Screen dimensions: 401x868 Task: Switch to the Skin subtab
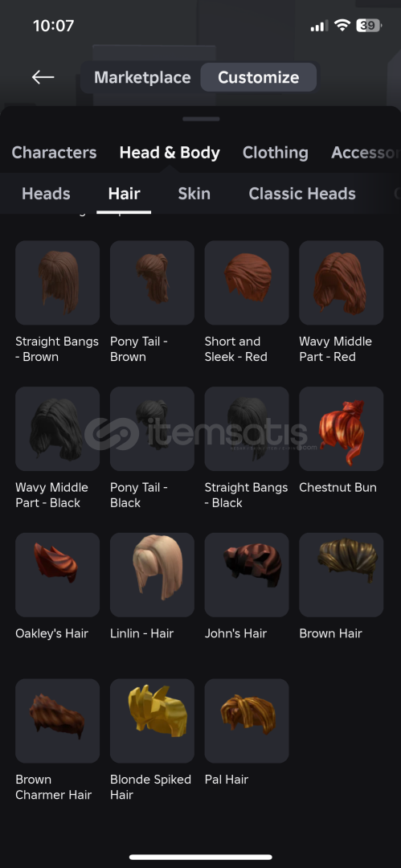pyautogui.click(x=194, y=193)
